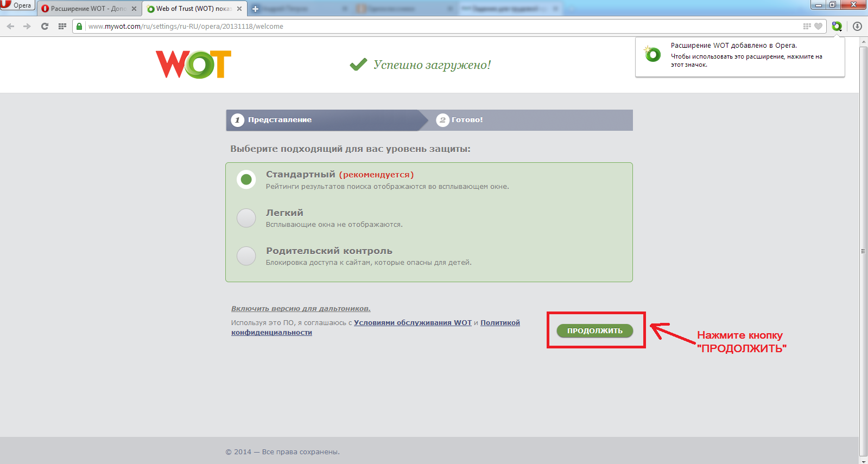Click step 1 'Представление' in wizard
The height and width of the screenshot is (464, 868).
(326, 120)
